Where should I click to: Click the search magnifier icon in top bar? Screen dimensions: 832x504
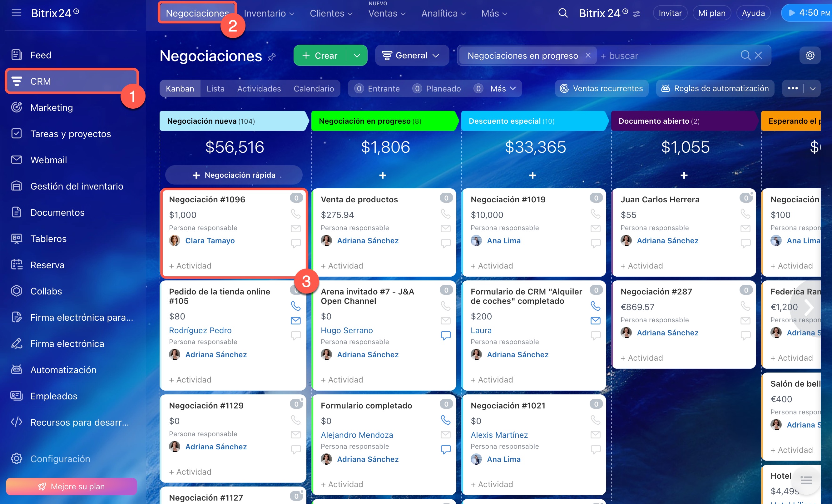coord(563,13)
